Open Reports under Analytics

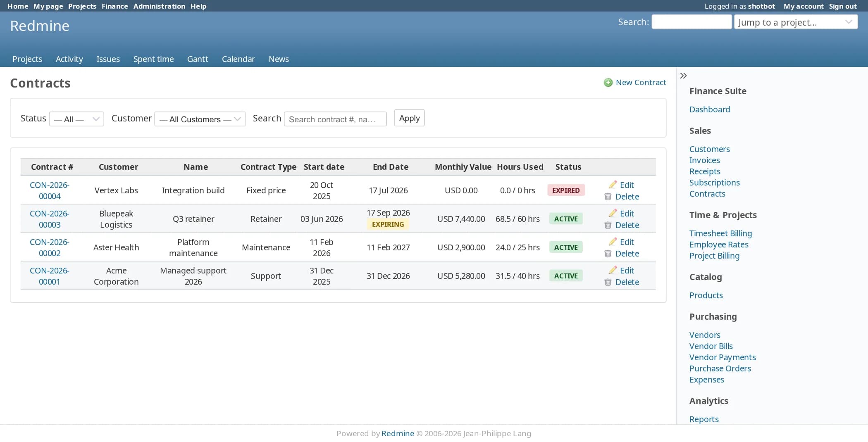pos(703,419)
